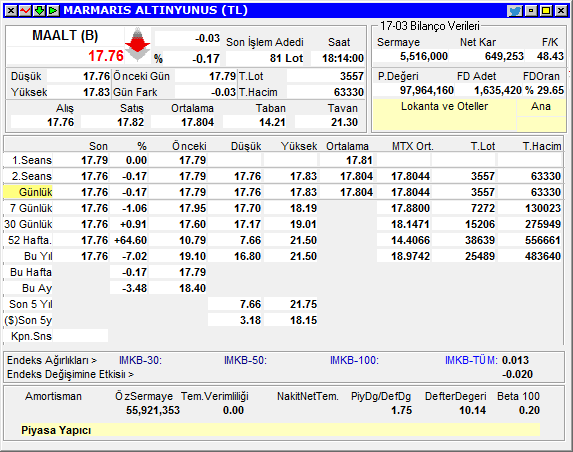Viewport: 573px width, 452px height.
Task: Click the 52 Hafta T.Lot 38639
Action: [x=480, y=240]
